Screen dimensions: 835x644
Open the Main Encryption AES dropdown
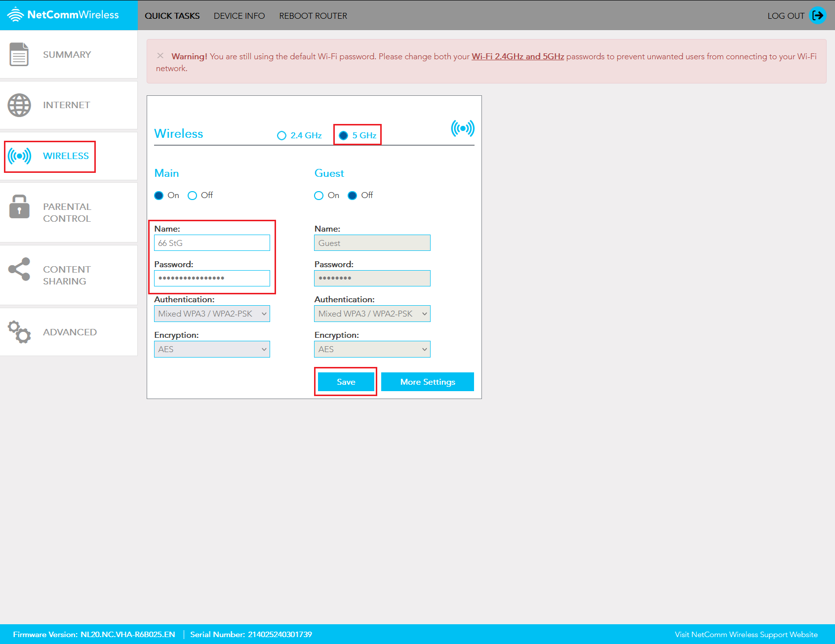212,349
